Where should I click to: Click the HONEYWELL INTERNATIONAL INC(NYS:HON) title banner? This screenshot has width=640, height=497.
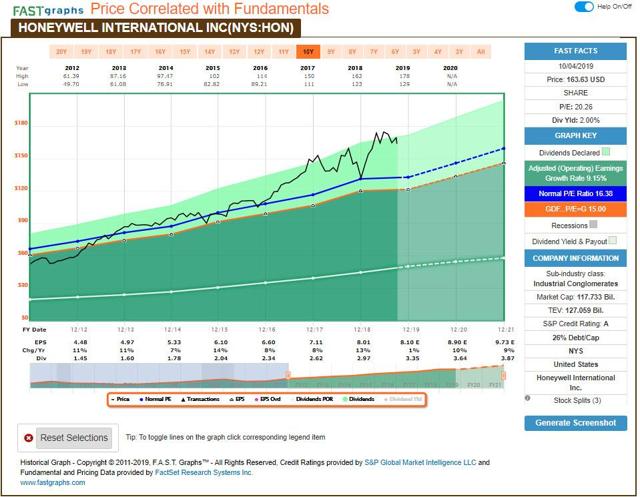156,28
